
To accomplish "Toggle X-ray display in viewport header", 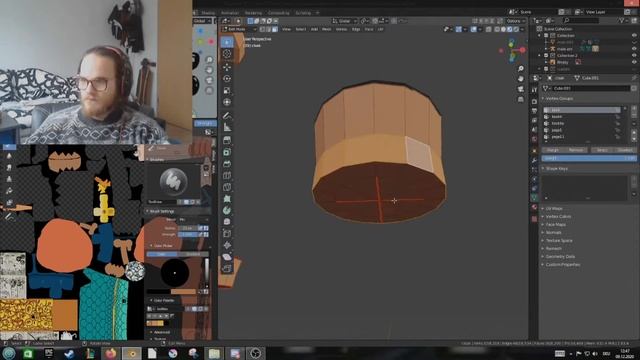I will (489, 29).
